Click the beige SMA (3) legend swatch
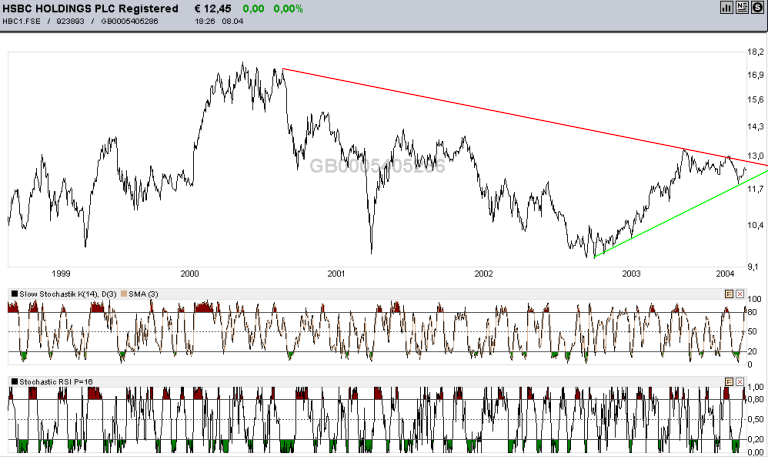The height and width of the screenshot is (460, 768). [x=124, y=294]
